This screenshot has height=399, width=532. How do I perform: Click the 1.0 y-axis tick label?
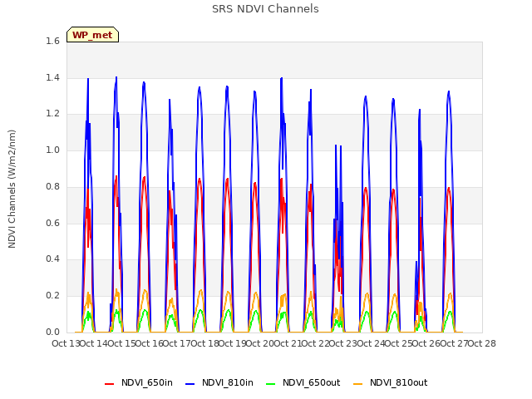coord(52,150)
